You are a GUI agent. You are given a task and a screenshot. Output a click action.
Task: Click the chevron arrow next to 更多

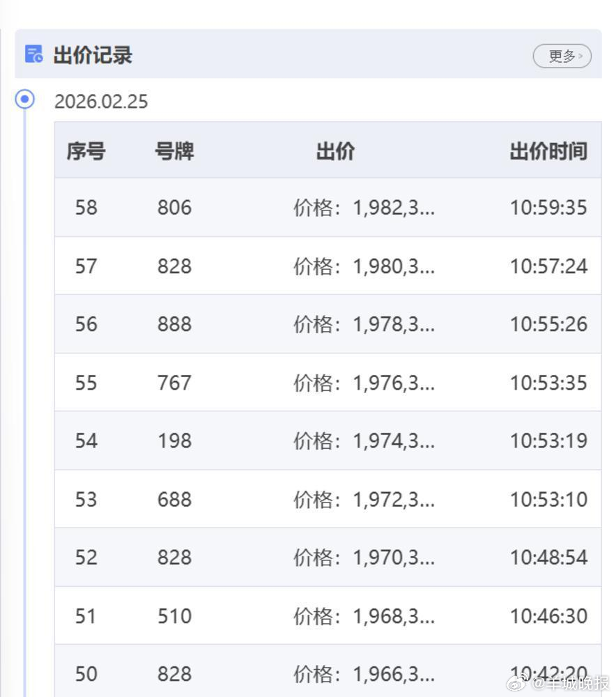580,56
